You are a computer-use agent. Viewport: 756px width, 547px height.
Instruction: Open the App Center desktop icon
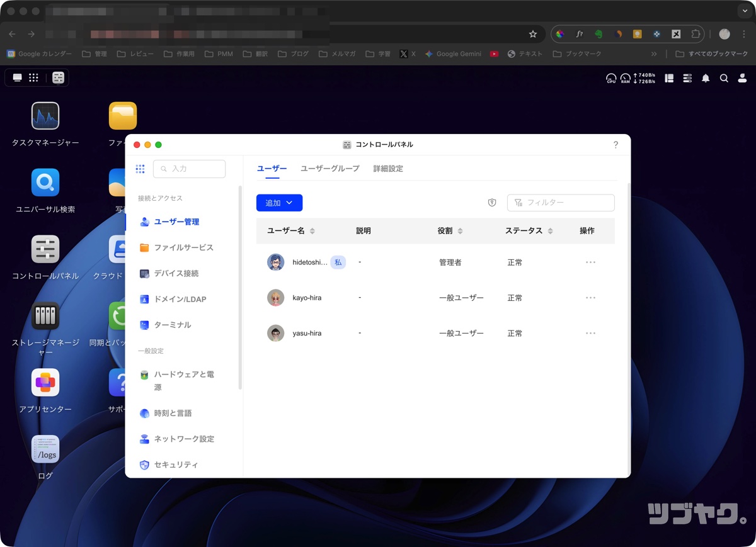tap(45, 383)
